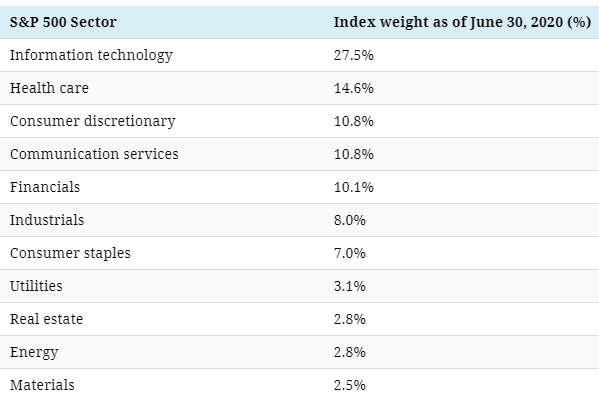Click the 14.6% weight value

coord(354,88)
